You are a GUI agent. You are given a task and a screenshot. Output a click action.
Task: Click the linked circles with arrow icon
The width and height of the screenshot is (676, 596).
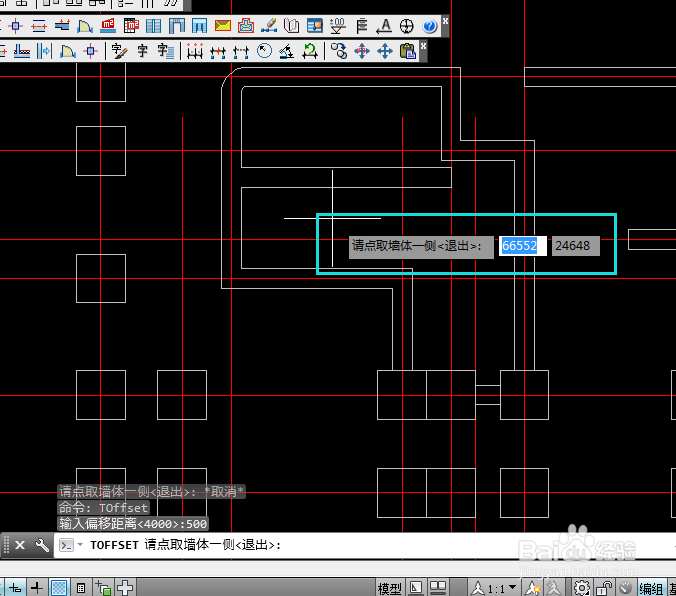click(x=339, y=51)
